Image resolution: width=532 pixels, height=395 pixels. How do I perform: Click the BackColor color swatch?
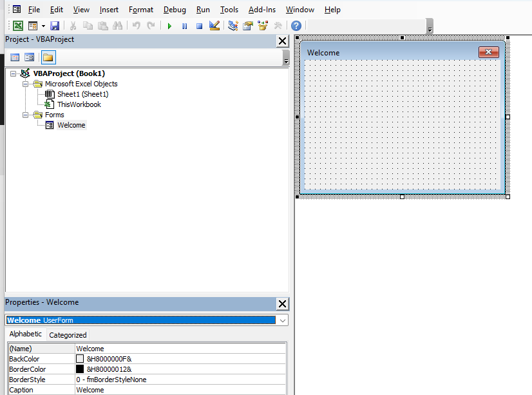coord(80,359)
